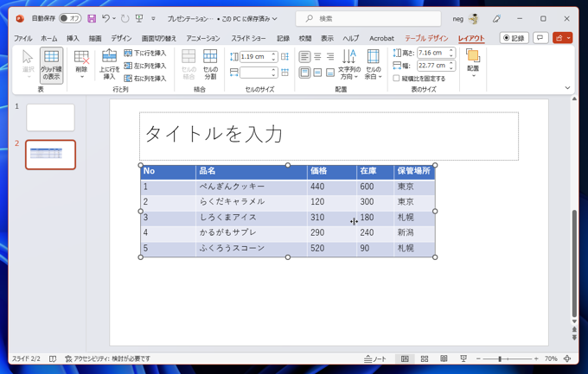Distribute rows evenly icon

pyautogui.click(x=285, y=57)
